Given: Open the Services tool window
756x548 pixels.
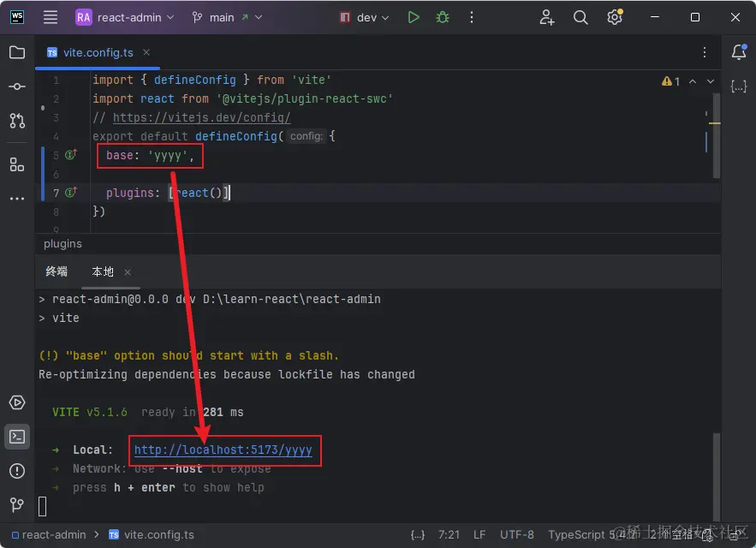Looking at the screenshot, I should tap(17, 402).
